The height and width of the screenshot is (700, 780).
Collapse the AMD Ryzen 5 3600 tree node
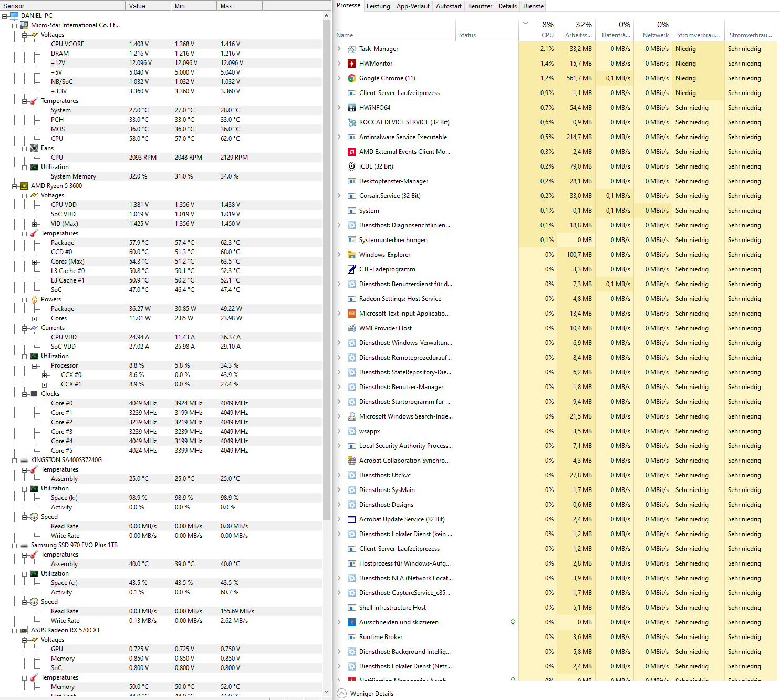pos(14,186)
